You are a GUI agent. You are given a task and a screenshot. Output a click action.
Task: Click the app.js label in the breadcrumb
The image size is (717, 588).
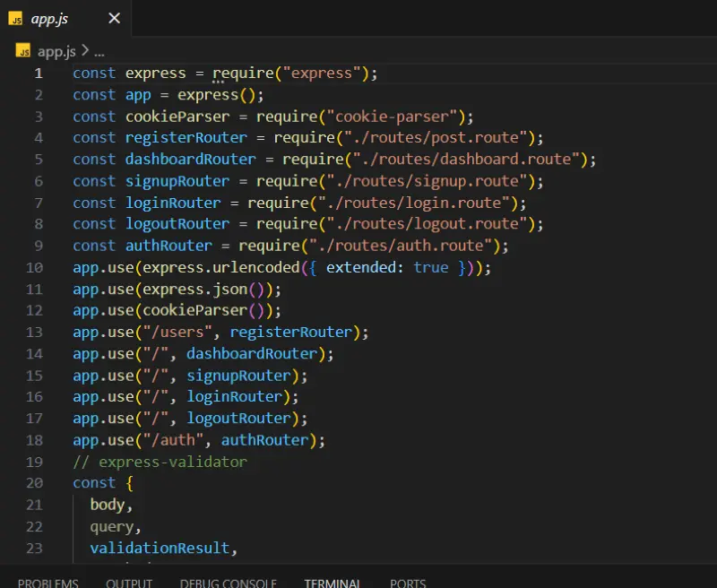pyautogui.click(x=56, y=51)
